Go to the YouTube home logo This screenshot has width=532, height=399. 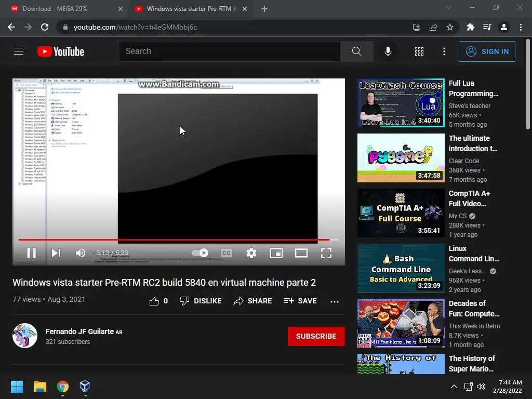(x=61, y=51)
